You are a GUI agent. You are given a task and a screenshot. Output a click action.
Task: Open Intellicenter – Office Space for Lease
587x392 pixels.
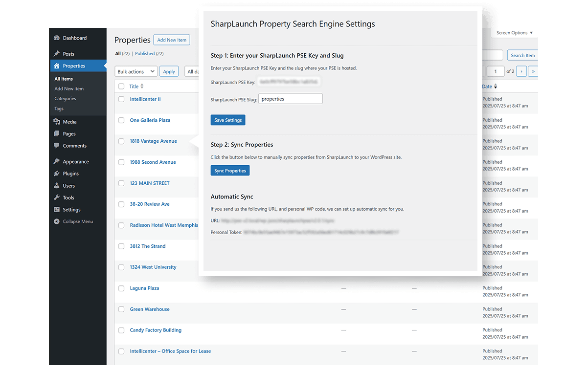pos(170,351)
